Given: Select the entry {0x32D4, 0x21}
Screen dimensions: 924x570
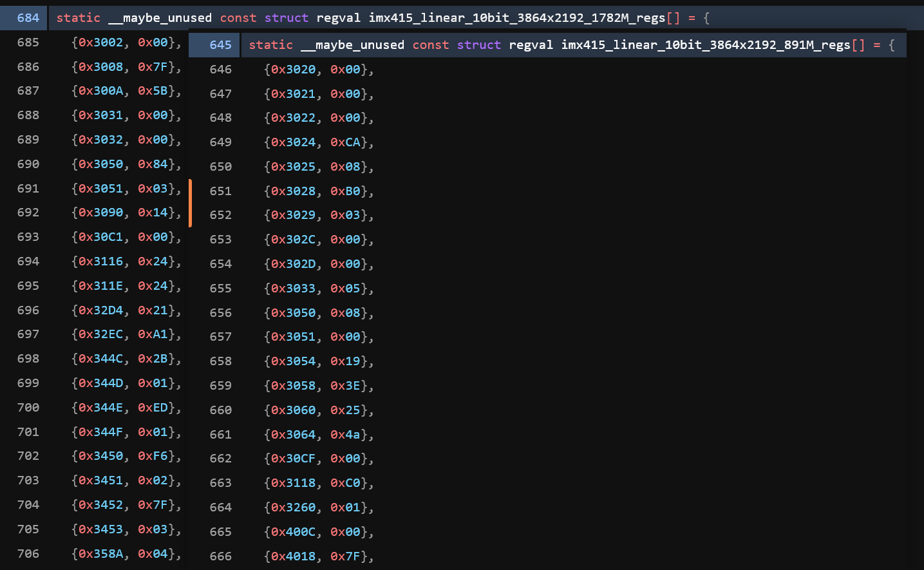Looking at the screenshot, I should [x=126, y=310].
